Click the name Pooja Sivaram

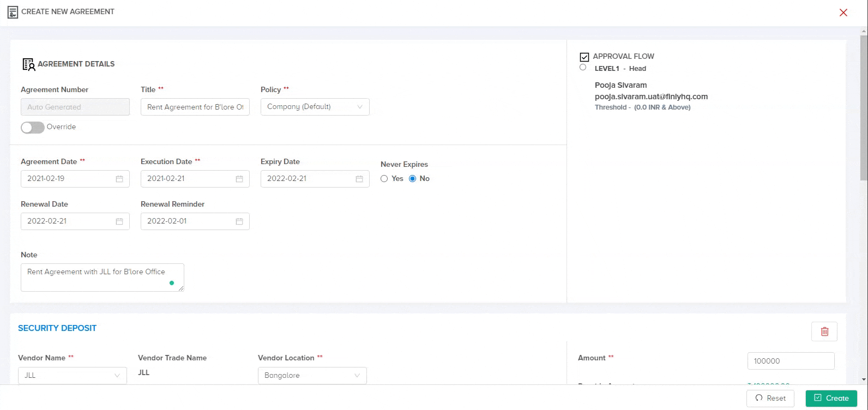(x=621, y=85)
